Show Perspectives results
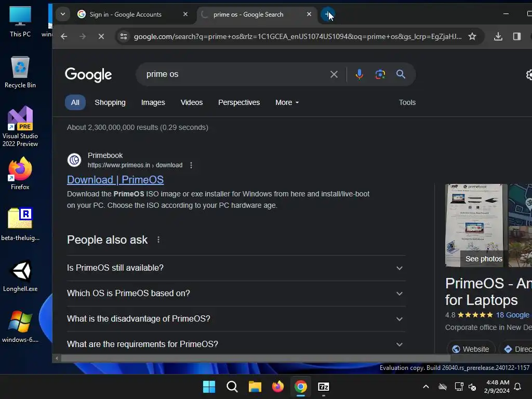The image size is (532, 399). point(239,102)
